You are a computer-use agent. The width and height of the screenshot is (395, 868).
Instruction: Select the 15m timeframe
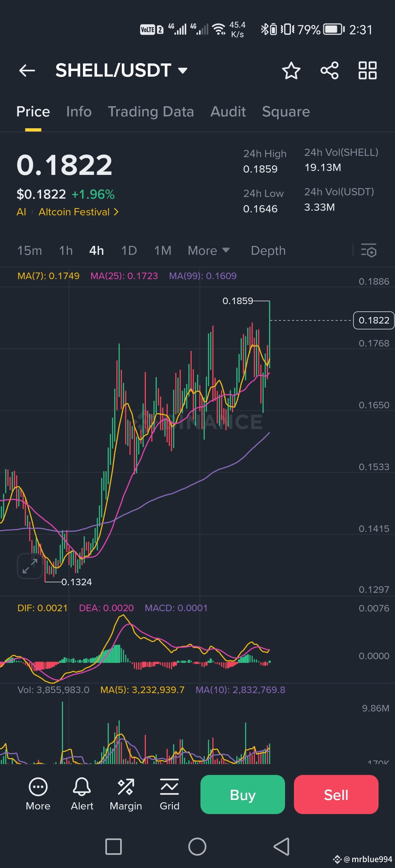30,250
